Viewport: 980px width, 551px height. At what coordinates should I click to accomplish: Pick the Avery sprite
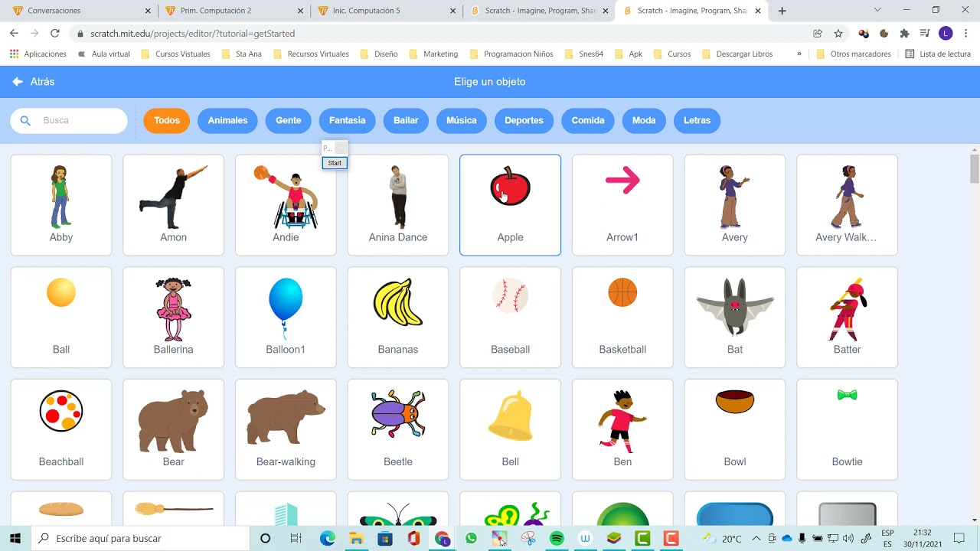[x=735, y=205]
